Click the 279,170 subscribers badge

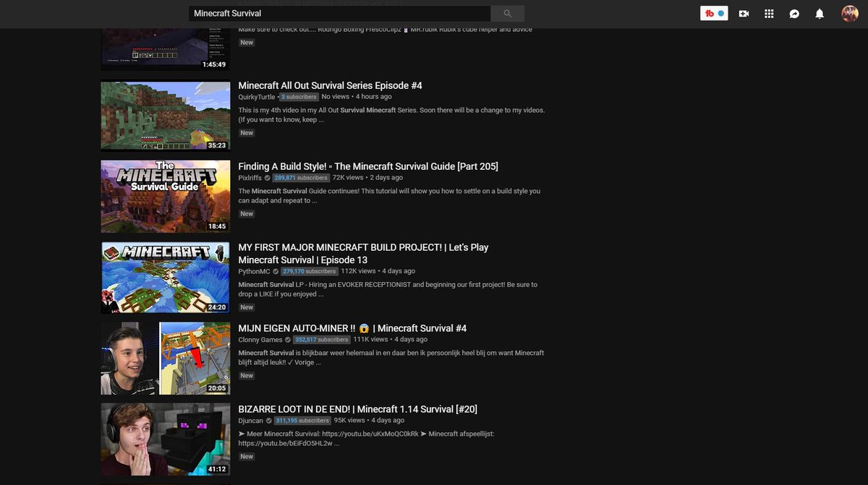tap(309, 271)
